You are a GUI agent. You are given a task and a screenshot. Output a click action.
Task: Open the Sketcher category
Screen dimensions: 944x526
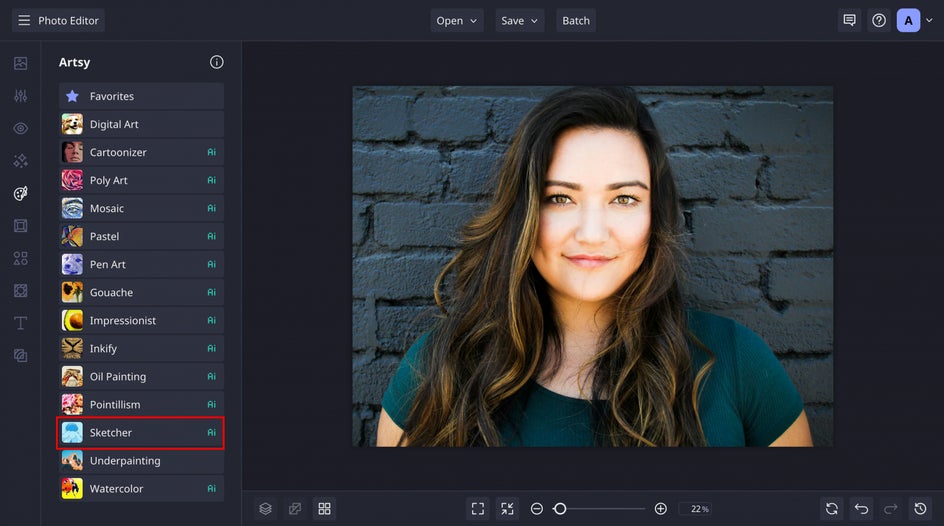point(141,433)
